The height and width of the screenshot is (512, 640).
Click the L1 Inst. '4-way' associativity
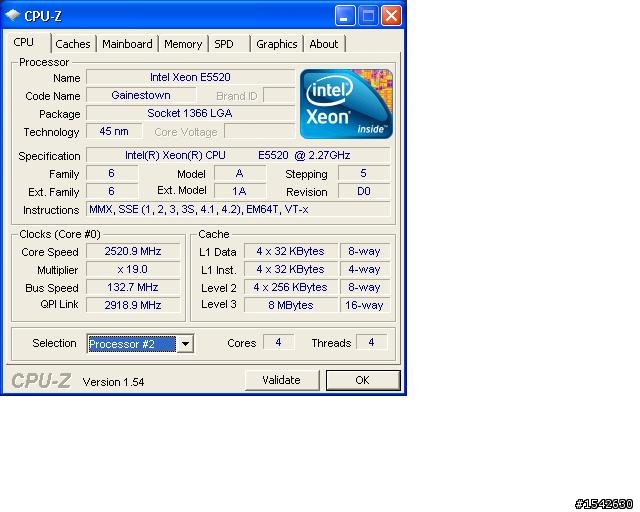pyautogui.click(x=364, y=269)
